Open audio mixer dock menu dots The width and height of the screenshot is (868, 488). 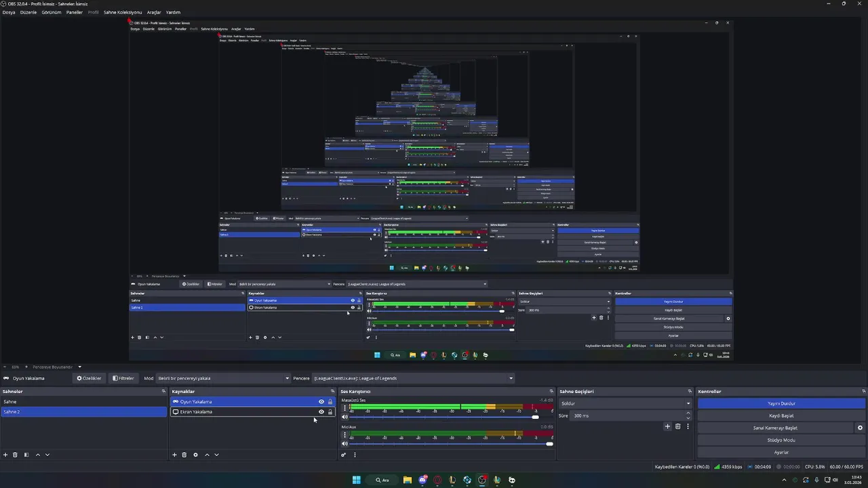[x=355, y=455]
